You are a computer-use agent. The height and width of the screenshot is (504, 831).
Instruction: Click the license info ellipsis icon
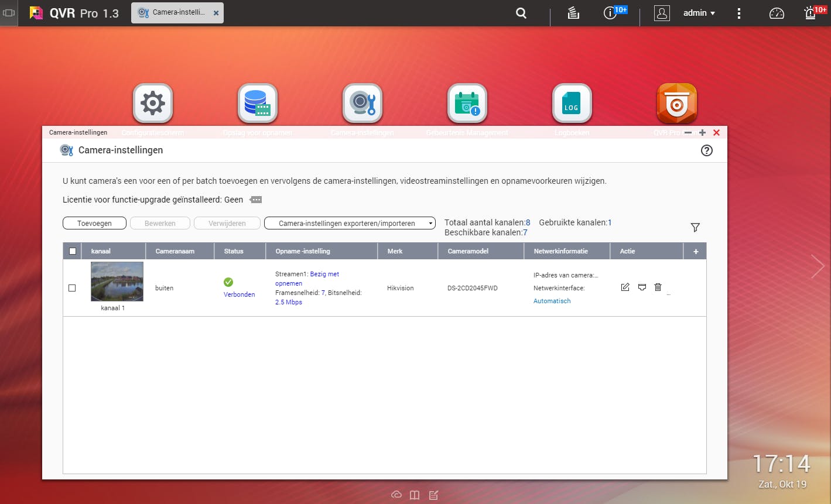click(255, 200)
